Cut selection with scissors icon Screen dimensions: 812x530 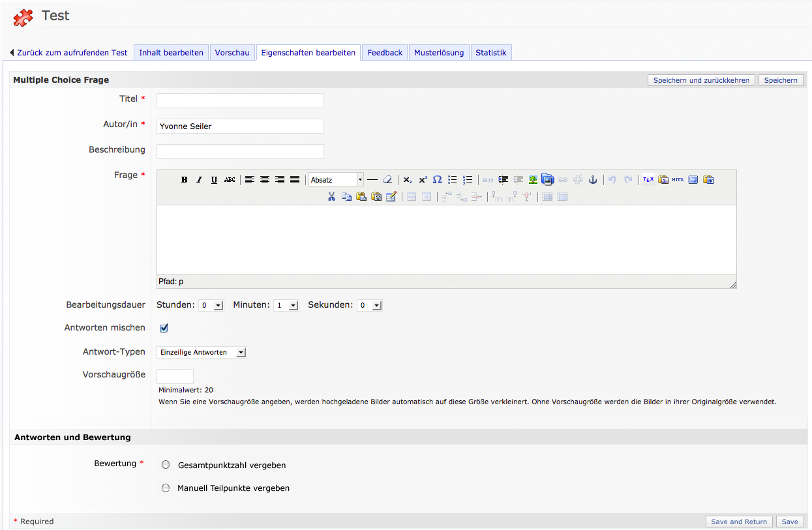coord(331,197)
